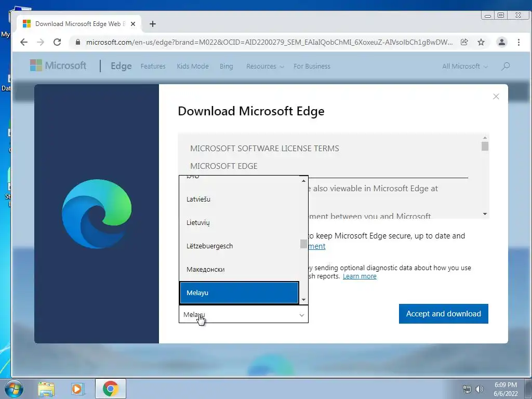Choose Македонски in the language list
Viewport: 532px width, 399px height.
239,270
